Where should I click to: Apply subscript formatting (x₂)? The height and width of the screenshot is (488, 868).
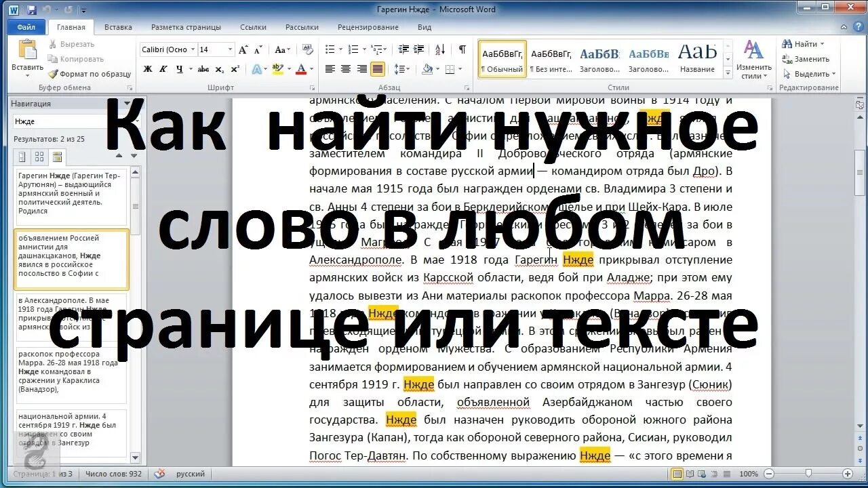[220, 69]
